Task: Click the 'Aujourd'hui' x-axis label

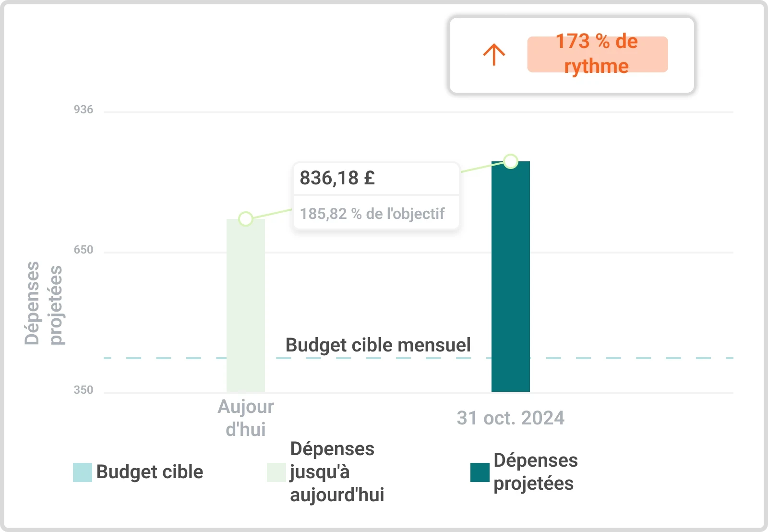Action: click(246, 418)
